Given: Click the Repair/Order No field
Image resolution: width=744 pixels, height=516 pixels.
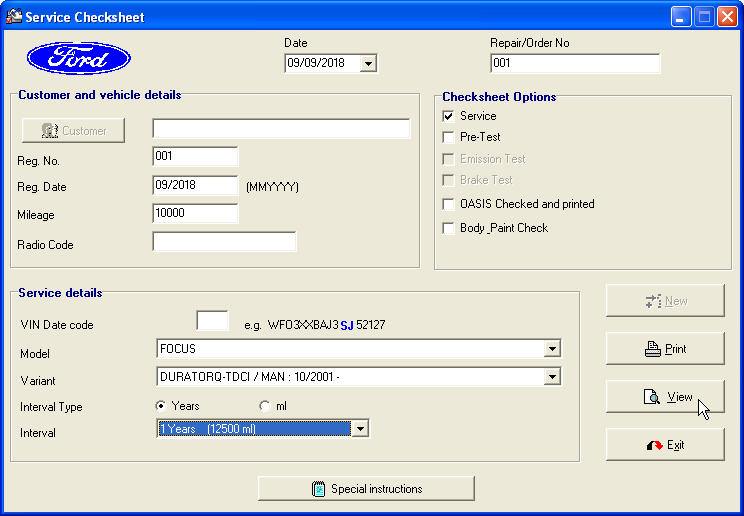Looking at the screenshot, I should (x=575, y=63).
